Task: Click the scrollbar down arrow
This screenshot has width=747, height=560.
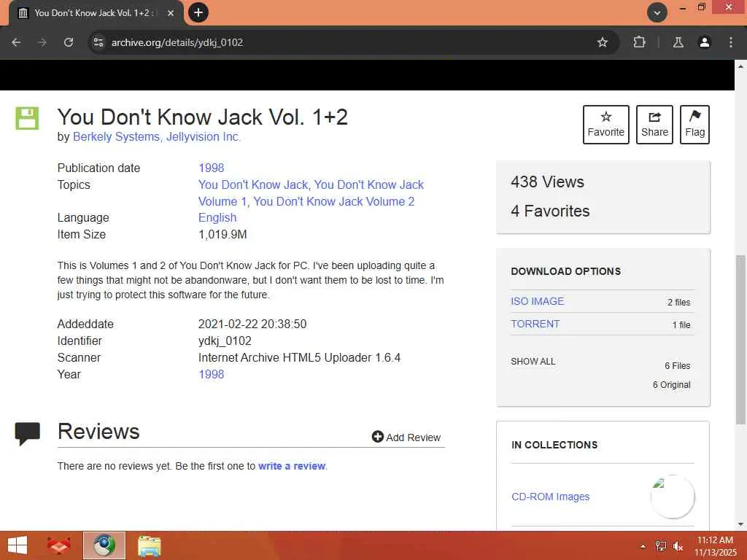Action: click(x=740, y=524)
